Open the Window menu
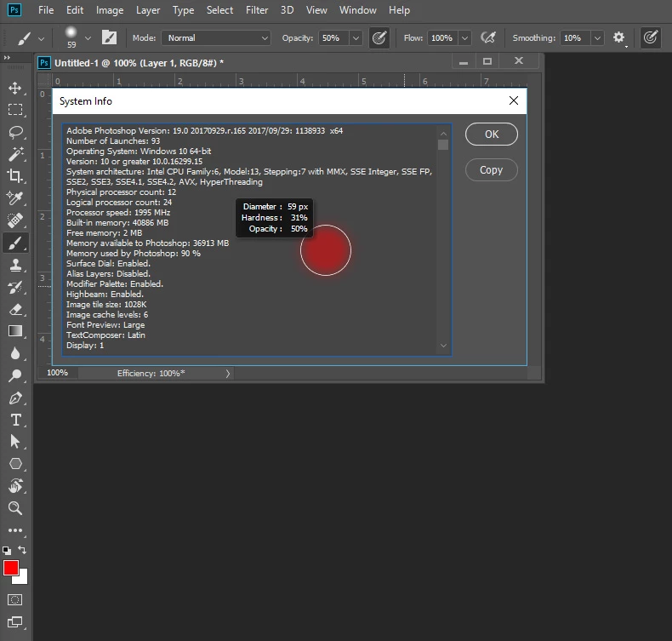 (358, 10)
